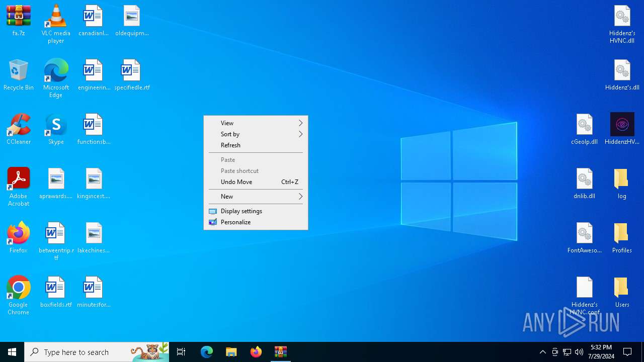Select the fa.7z archive icon

(19, 21)
